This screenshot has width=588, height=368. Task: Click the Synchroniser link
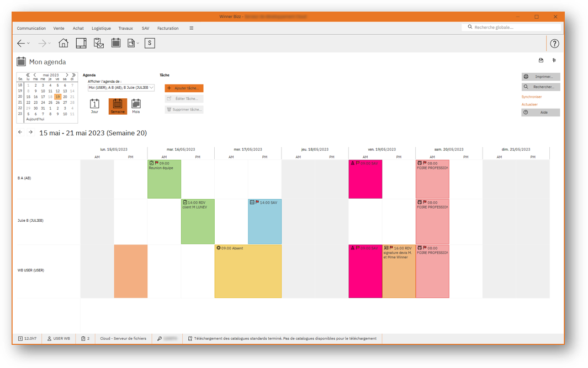point(532,97)
